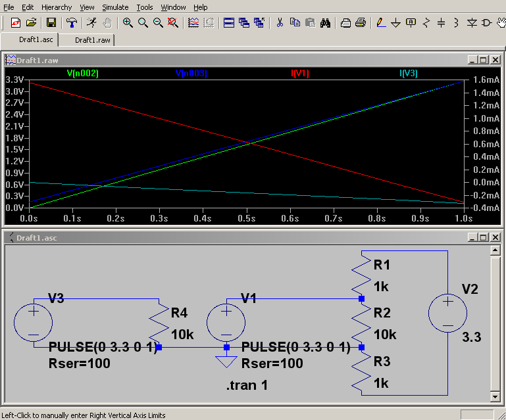The width and height of the screenshot is (506, 420).
Task: Click the .tran 1 directive text
Action: 247,386
